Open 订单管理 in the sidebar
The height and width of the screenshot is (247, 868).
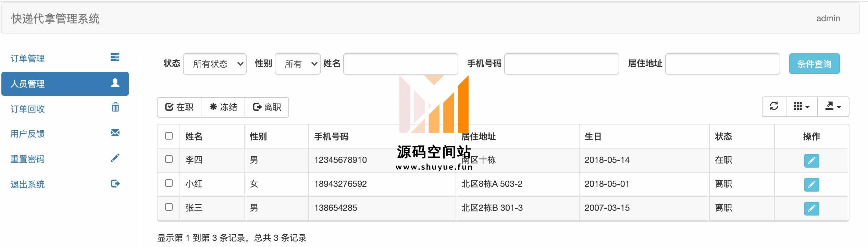(65, 58)
